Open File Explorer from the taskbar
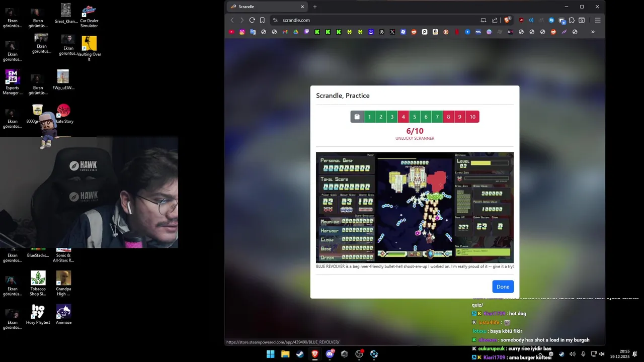 [x=285, y=354]
